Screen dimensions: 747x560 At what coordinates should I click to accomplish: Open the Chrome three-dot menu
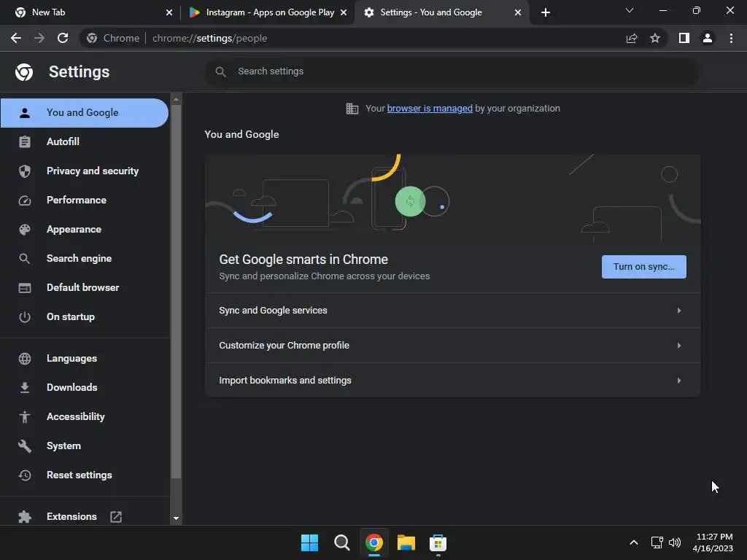coord(731,38)
